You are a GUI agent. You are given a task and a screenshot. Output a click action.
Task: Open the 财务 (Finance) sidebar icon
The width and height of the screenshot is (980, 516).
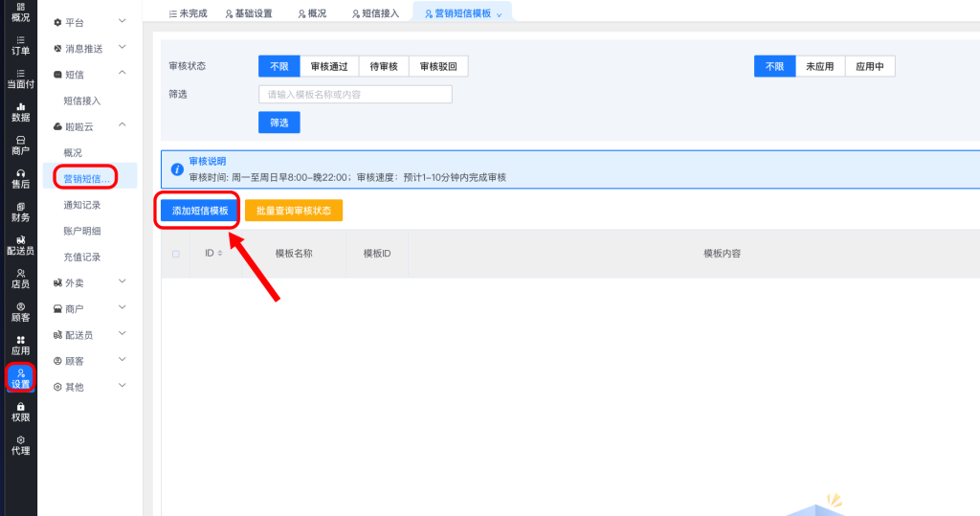coord(20,212)
